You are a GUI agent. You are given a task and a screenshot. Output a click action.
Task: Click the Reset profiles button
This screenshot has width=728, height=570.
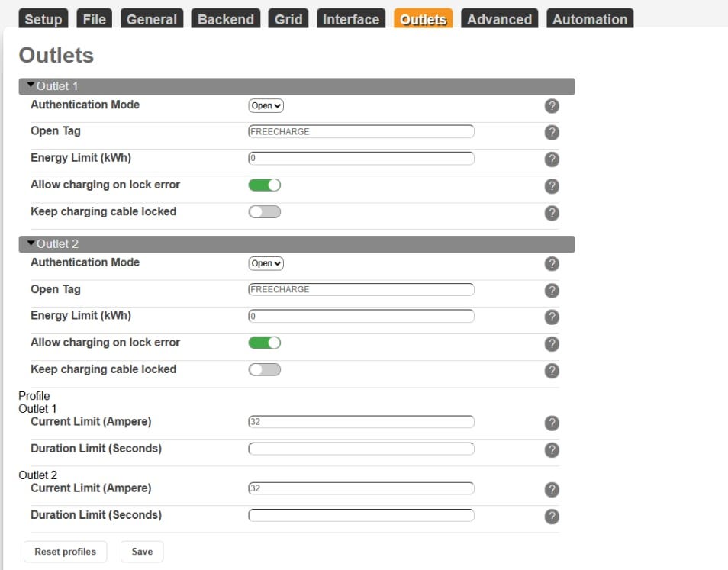click(66, 552)
